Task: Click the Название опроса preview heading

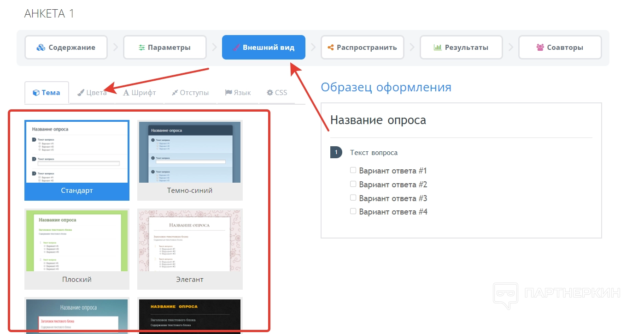Action: click(378, 120)
